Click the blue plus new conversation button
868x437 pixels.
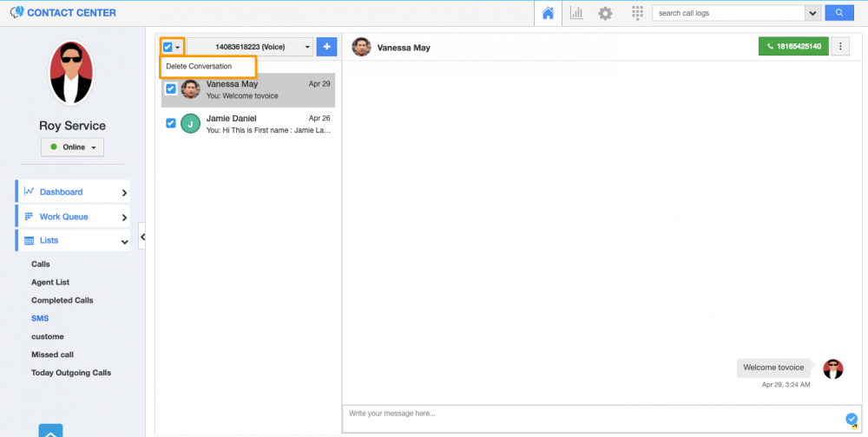coord(327,47)
